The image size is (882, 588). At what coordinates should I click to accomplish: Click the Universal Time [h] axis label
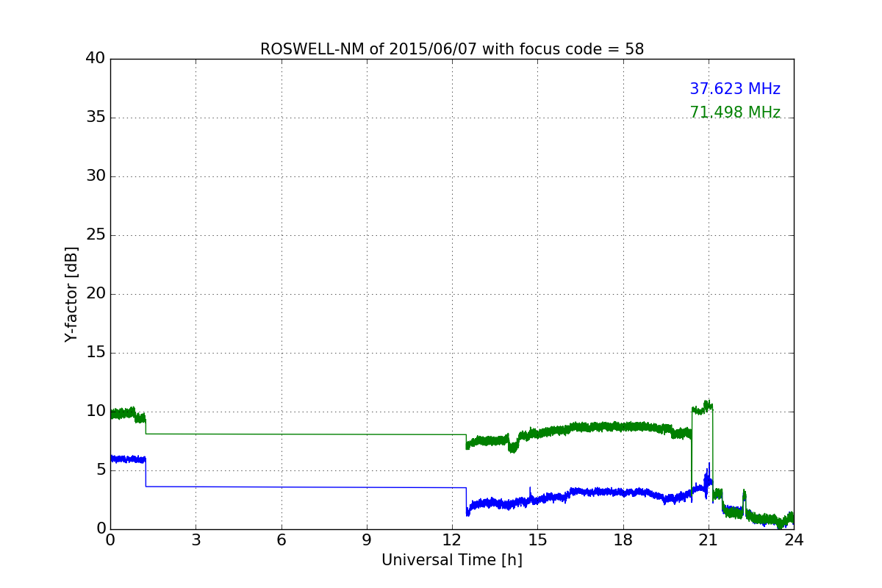pos(452,560)
